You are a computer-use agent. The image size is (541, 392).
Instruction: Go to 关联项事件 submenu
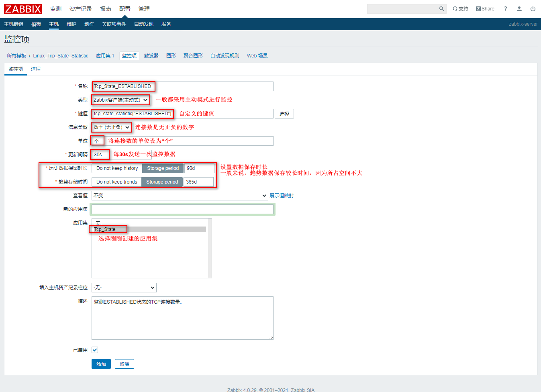click(114, 24)
